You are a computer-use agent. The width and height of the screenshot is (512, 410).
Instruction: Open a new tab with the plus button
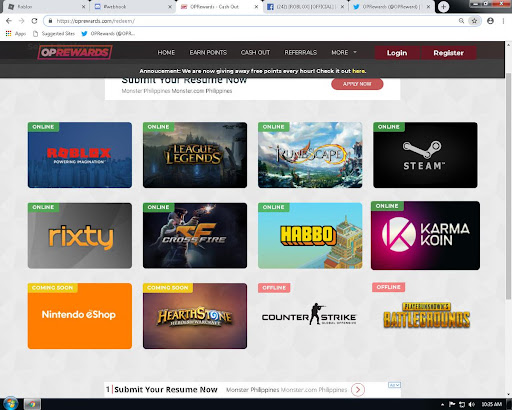coord(443,7)
